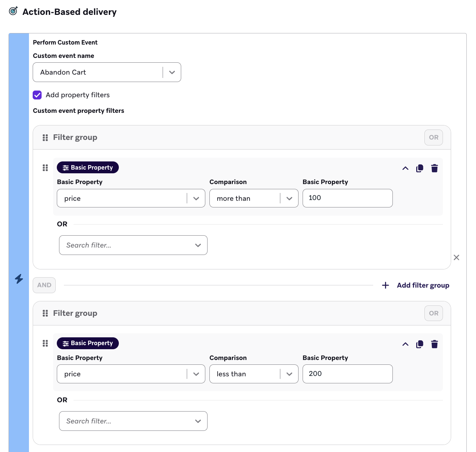Viewport: 476px width, 452px height.
Task: Duplicate the price more than 100 filter
Action: [x=420, y=168]
